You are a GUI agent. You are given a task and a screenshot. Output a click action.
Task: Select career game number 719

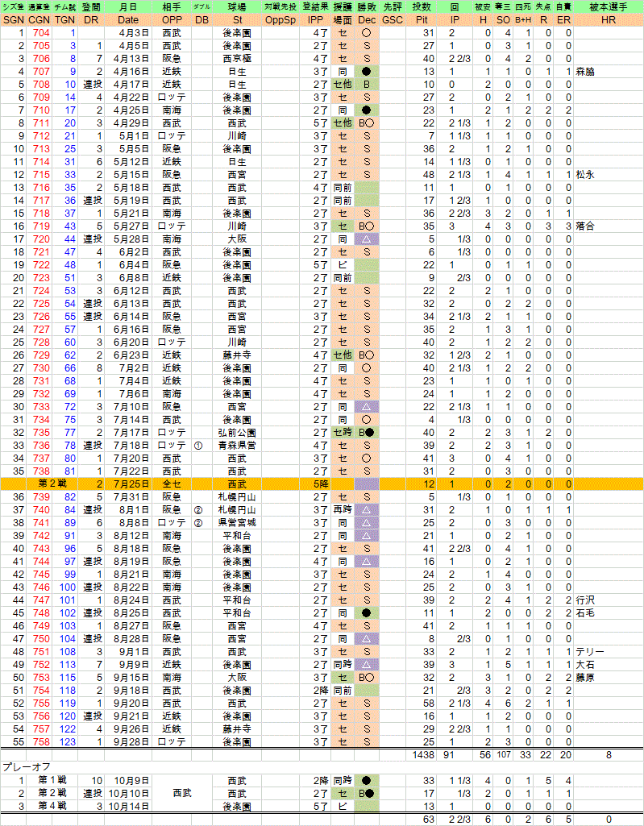(41, 226)
